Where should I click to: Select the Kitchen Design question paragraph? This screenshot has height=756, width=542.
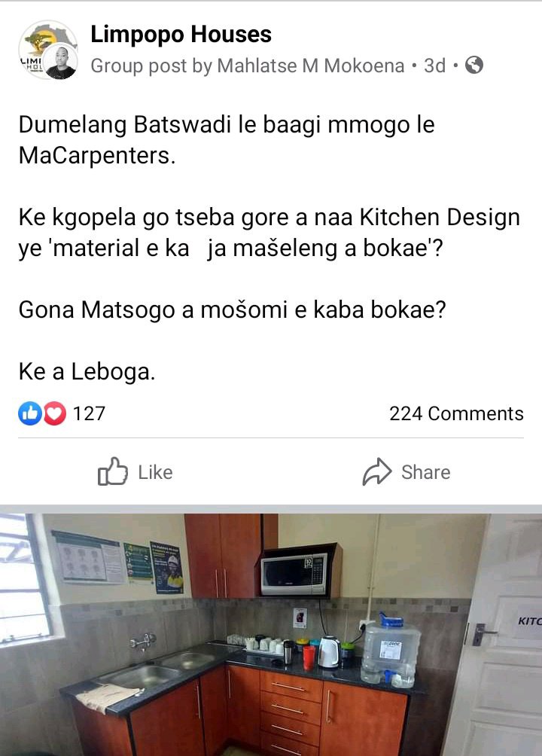[269, 233]
